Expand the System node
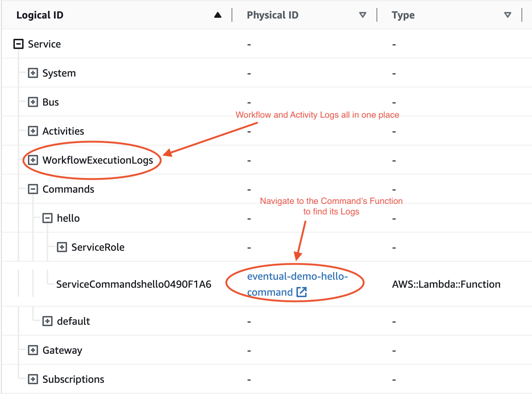The width and height of the screenshot is (532, 394). click(33, 73)
